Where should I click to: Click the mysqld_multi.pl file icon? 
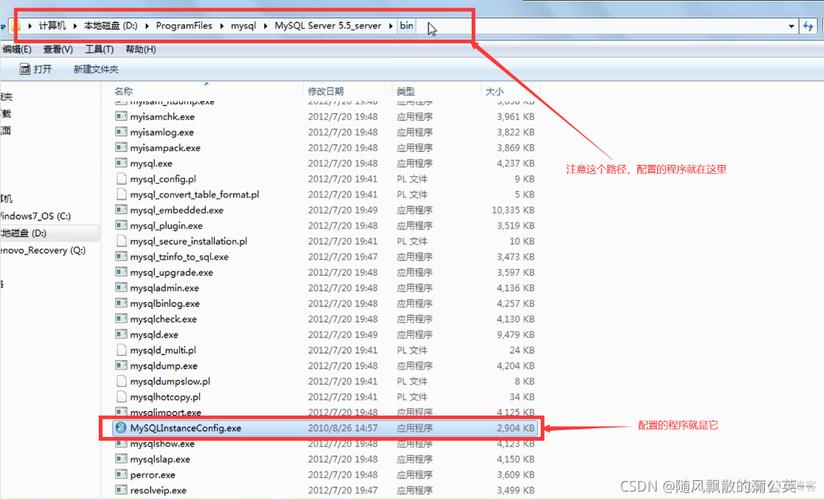[x=121, y=350]
